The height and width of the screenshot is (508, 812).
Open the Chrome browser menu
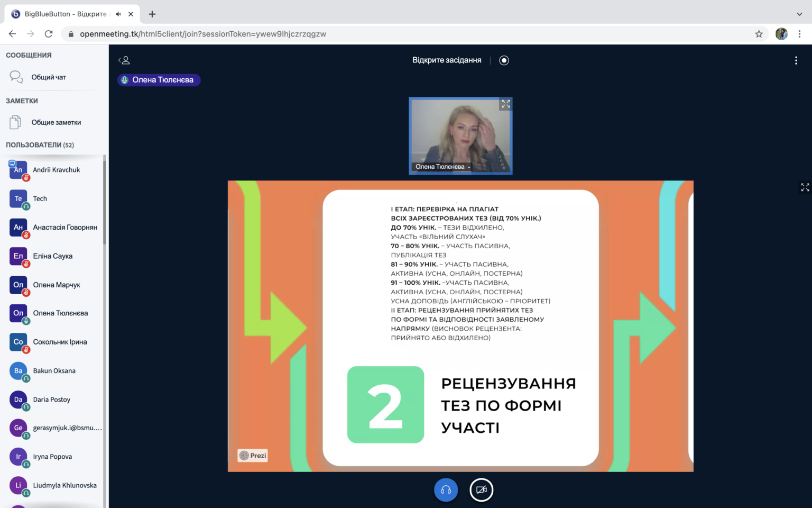point(799,34)
